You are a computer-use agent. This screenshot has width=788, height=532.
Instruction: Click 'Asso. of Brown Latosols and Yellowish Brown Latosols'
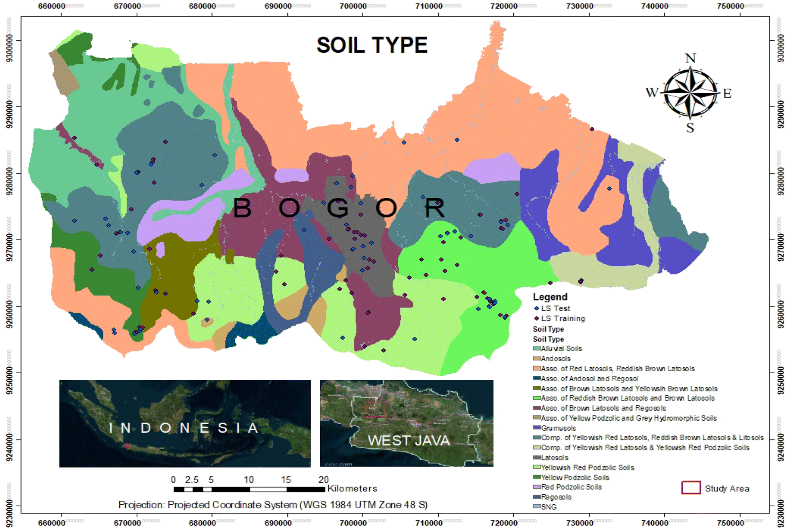tap(629, 389)
